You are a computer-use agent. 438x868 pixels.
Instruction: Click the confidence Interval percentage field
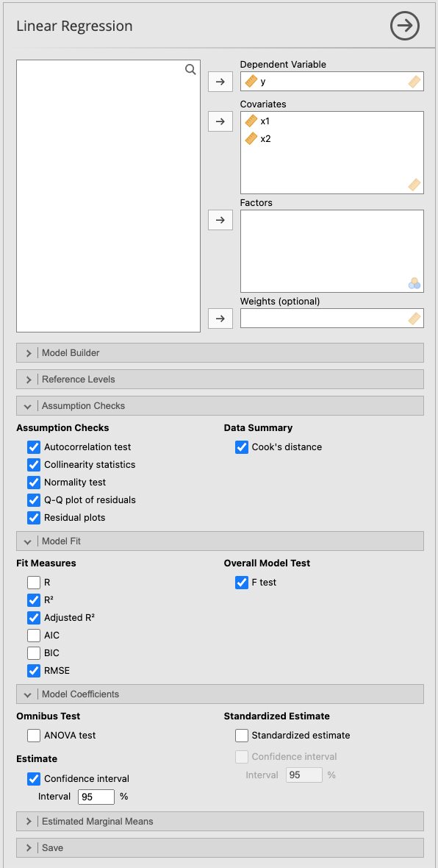click(x=97, y=796)
